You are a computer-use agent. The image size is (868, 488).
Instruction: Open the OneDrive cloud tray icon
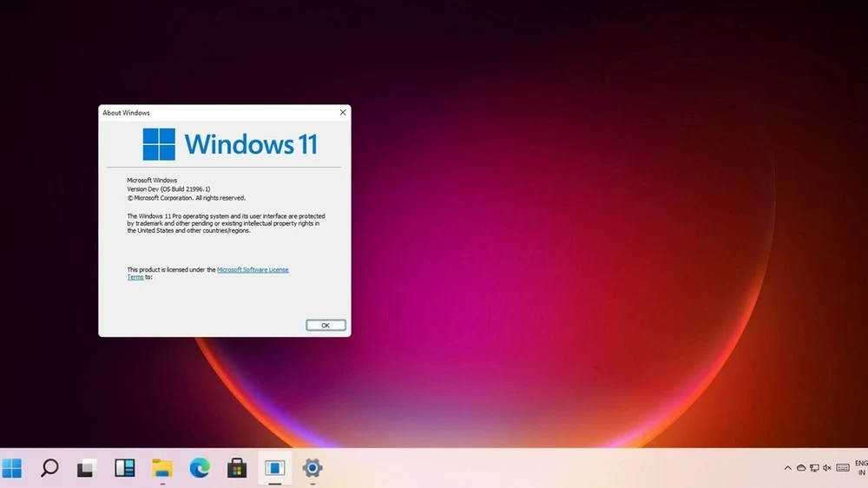801,468
